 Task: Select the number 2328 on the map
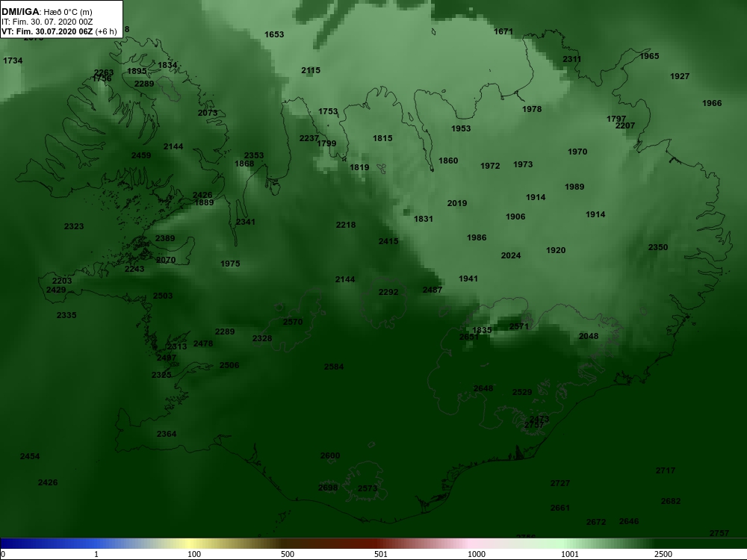pos(262,338)
